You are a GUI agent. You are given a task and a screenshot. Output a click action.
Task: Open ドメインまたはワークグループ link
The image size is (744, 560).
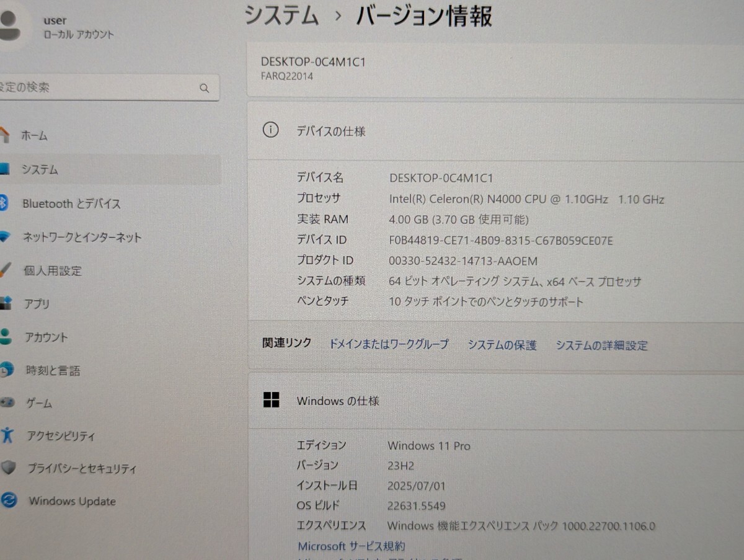point(389,344)
